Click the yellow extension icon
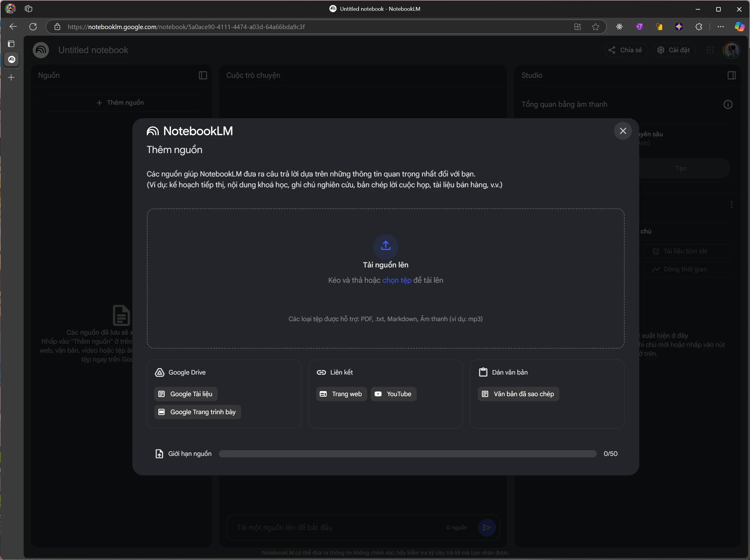The width and height of the screenshot is (750, 560). (x=659, y=27)
